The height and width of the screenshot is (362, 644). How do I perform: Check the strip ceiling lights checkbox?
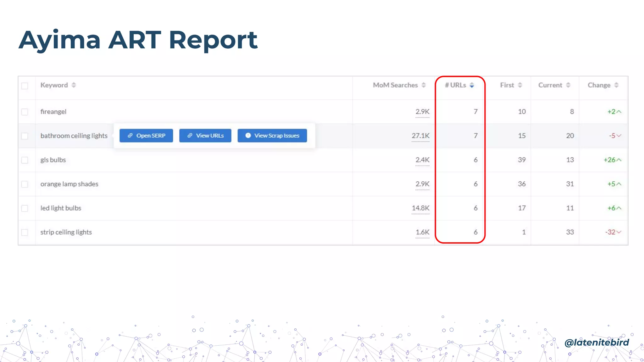25,233
